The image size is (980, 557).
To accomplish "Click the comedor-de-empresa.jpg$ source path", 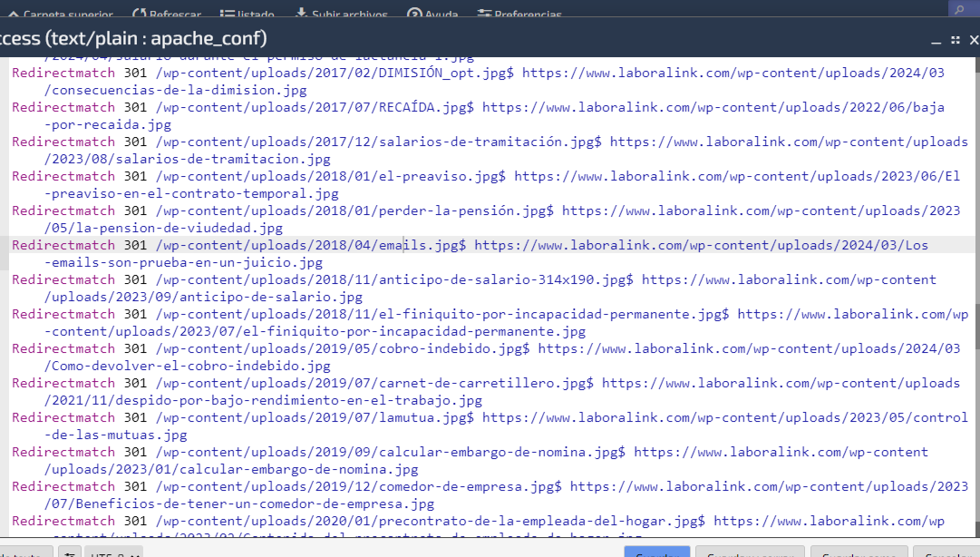I will click(x=359, y=485).
